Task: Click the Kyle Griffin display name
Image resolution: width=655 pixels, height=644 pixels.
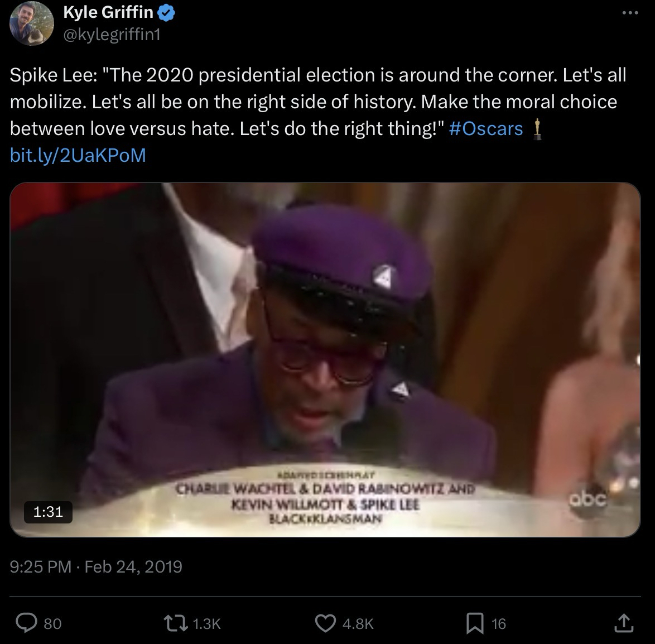Action: (x=108, y=13)
